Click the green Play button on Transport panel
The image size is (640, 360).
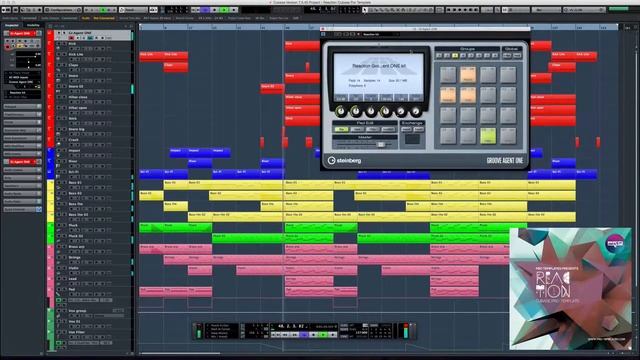(x=323, y=335)
